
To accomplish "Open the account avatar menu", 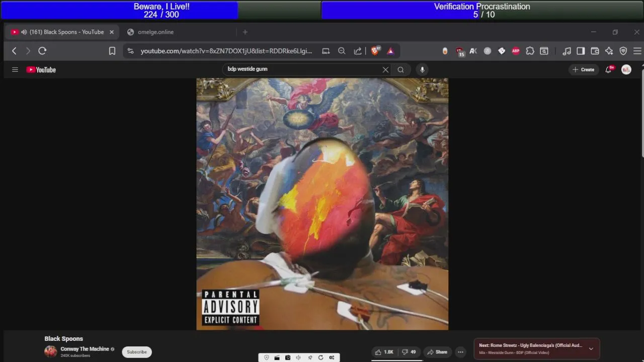I will pos(626,70).
